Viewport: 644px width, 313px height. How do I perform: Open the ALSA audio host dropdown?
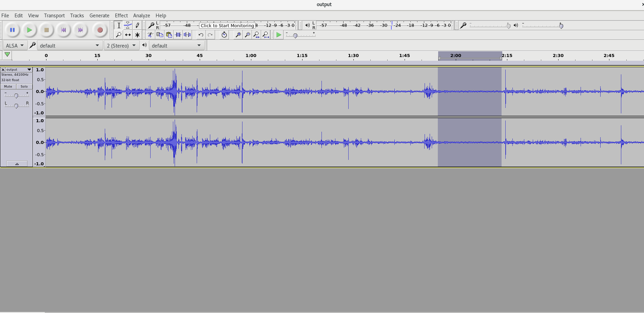(15, 45)
